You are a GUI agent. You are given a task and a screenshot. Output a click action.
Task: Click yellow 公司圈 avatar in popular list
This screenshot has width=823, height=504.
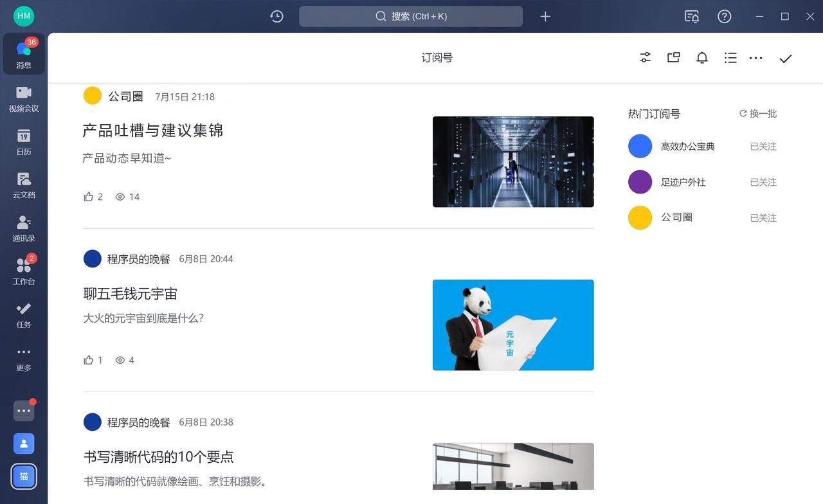click(x=640, y=218)
